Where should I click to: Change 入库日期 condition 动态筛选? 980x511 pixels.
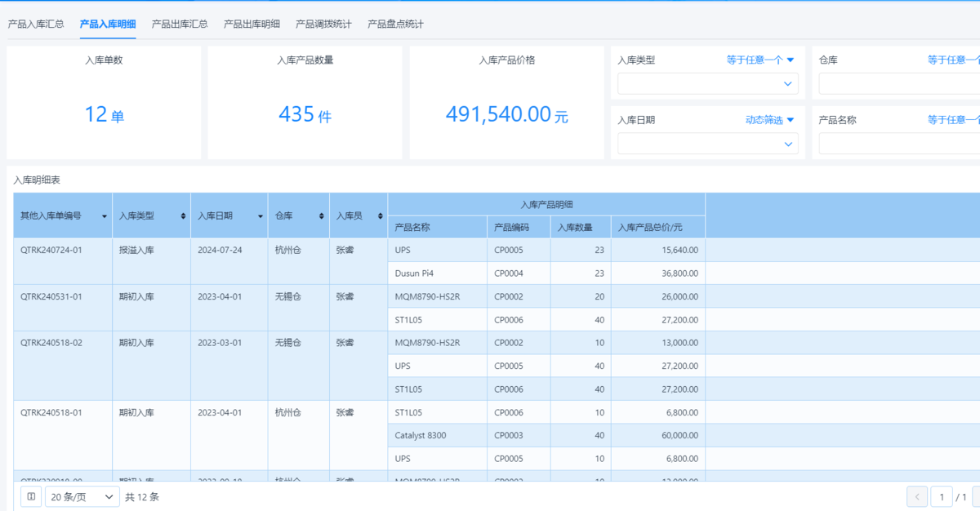pyautogui.click(x=769, y=120)
